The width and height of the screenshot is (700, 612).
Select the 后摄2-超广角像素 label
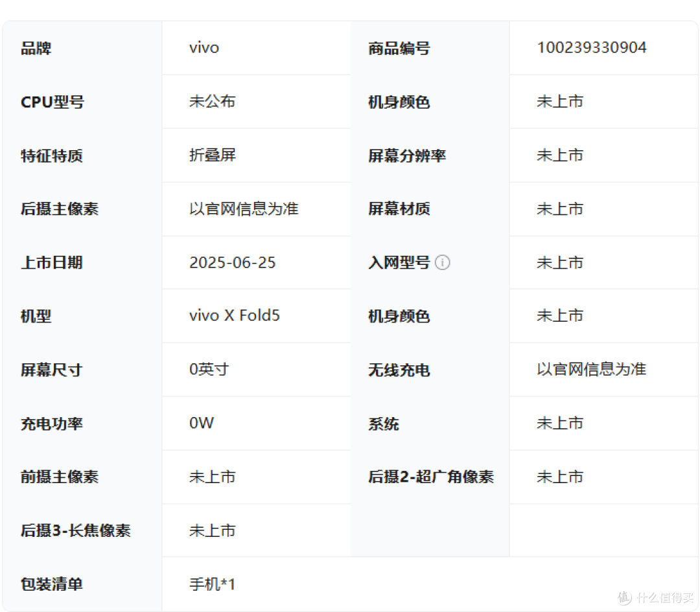click(431, 477)
